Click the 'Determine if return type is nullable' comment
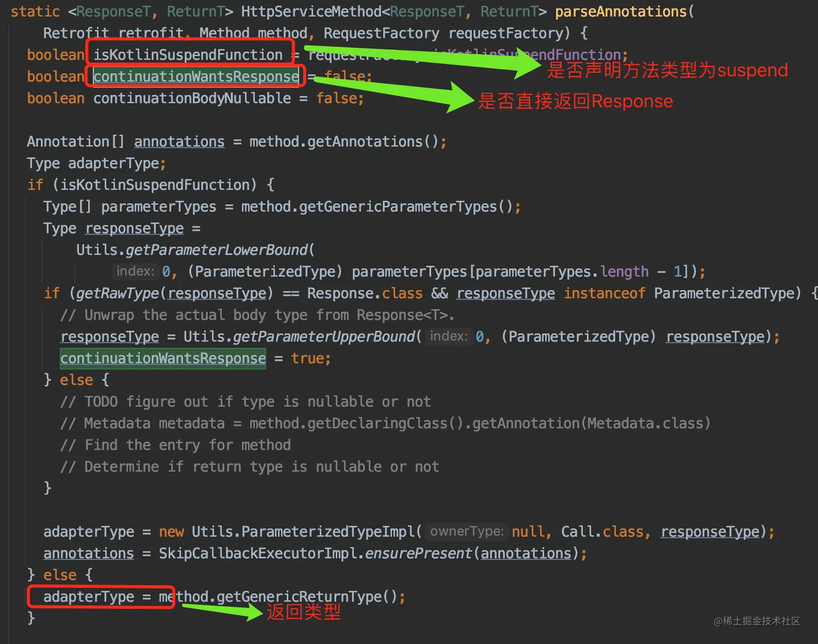 pos(249,466)
